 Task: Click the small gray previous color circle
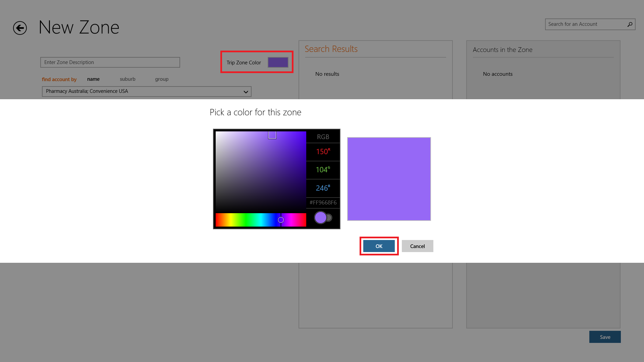329,218
